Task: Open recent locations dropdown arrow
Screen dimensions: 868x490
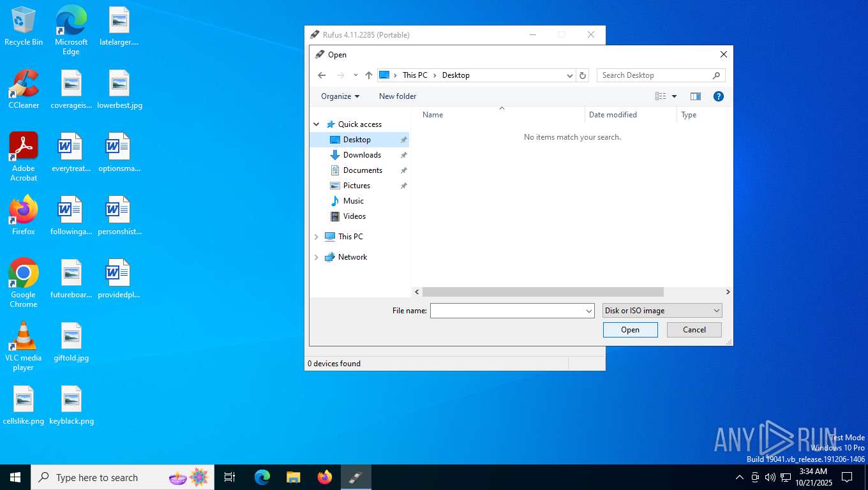Action: coord(355,75)
